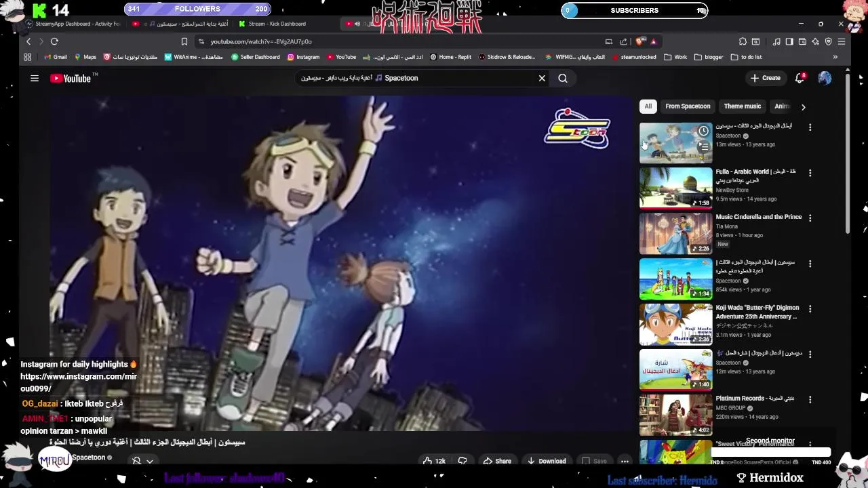This screenshot has width=868, height=488.
Task: Open Seller Dashboard bookmark
Action: coord(255,57)
